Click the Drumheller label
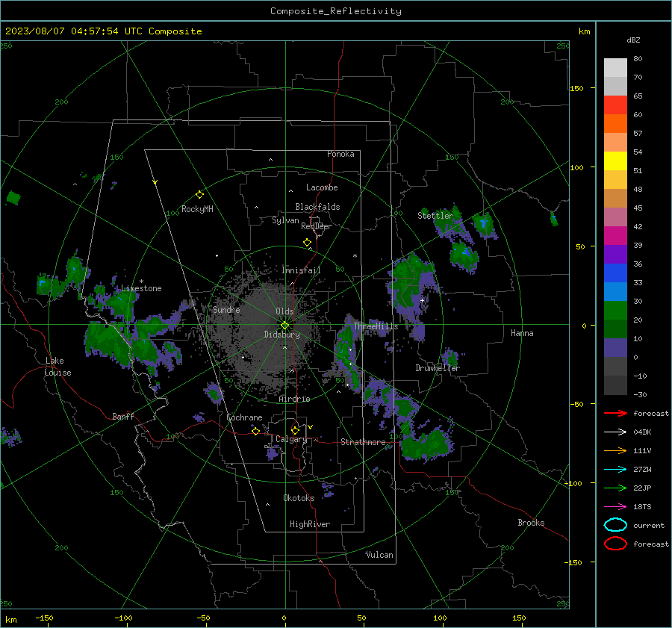 click(x=438, y=368)
